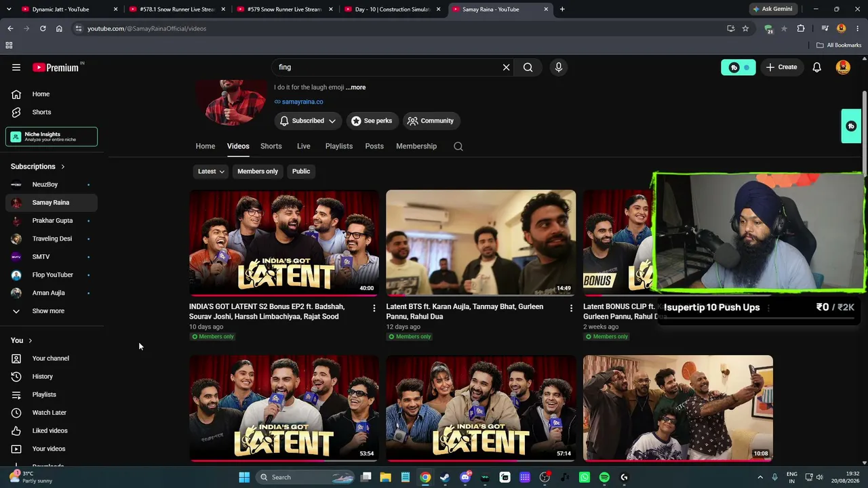
Task: Switch to Day - 10 Construction Simulator tab
Action: 393,9
